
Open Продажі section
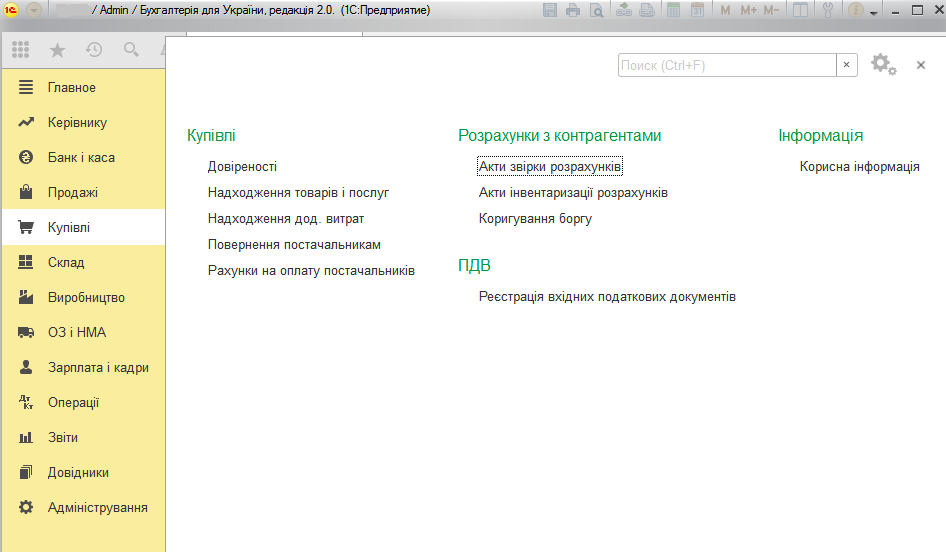(x=84, y=192)
